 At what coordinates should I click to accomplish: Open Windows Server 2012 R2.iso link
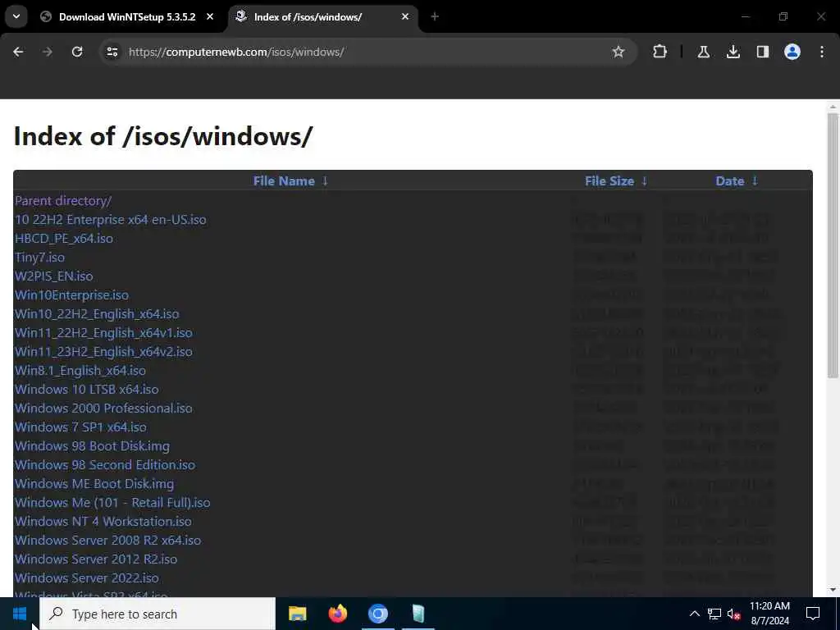[96, 559]
